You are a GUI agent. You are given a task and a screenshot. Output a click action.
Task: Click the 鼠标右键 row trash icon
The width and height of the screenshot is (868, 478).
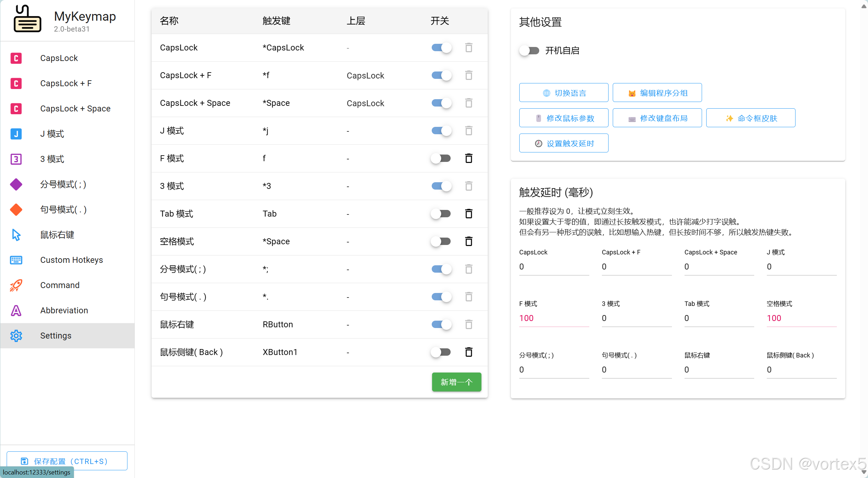pyautogui.click(x=469, y=325)
